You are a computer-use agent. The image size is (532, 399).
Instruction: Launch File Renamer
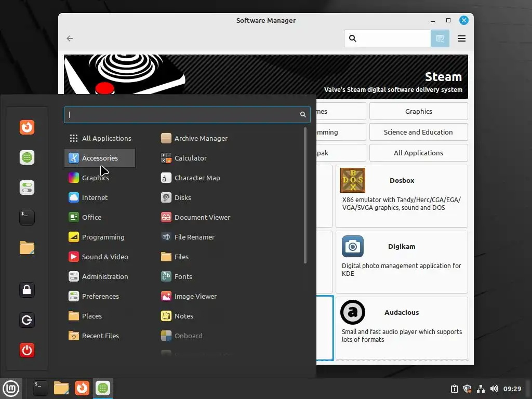pyautogui.click(x=188, y=237)
